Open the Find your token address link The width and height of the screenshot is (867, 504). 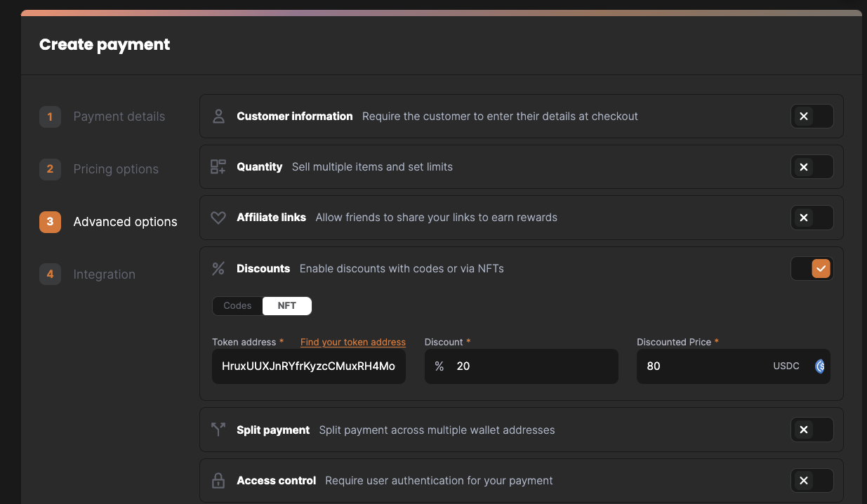pyautogui.click(x=353, y=343)
